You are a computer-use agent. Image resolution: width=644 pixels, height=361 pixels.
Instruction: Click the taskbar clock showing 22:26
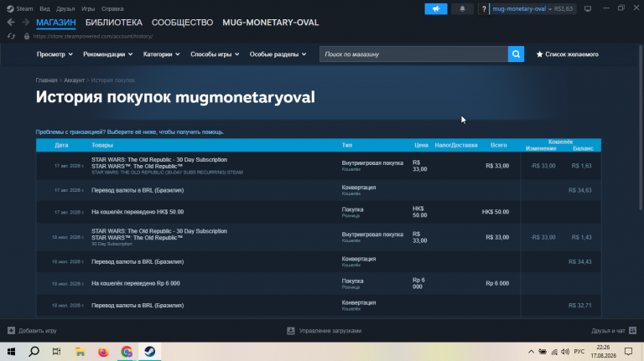point(604,352)
